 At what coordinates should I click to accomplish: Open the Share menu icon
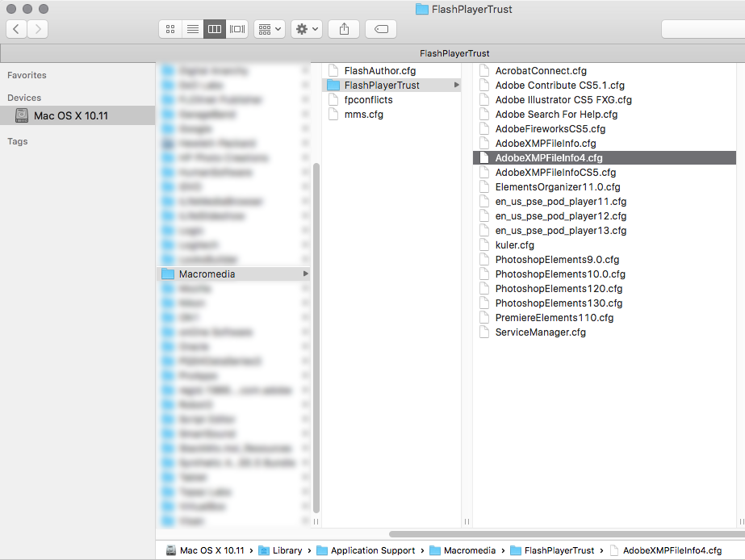343,28
